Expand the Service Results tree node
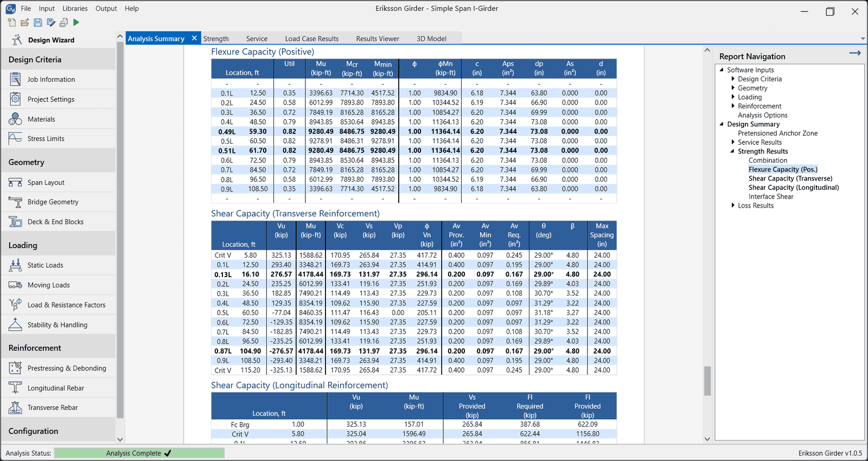Image resolution: width=868 pixels, height=461 pixels. (x=733, y=142)
